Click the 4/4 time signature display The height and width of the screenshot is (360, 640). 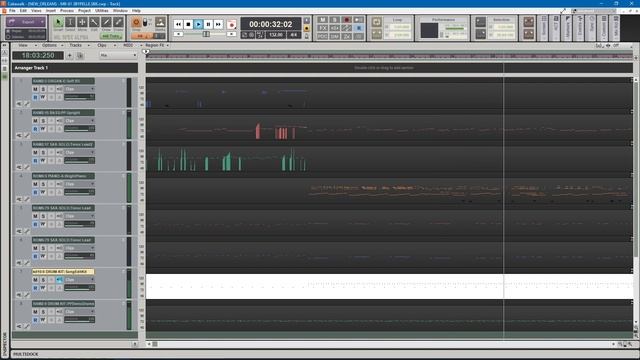[x=293, y=35]
